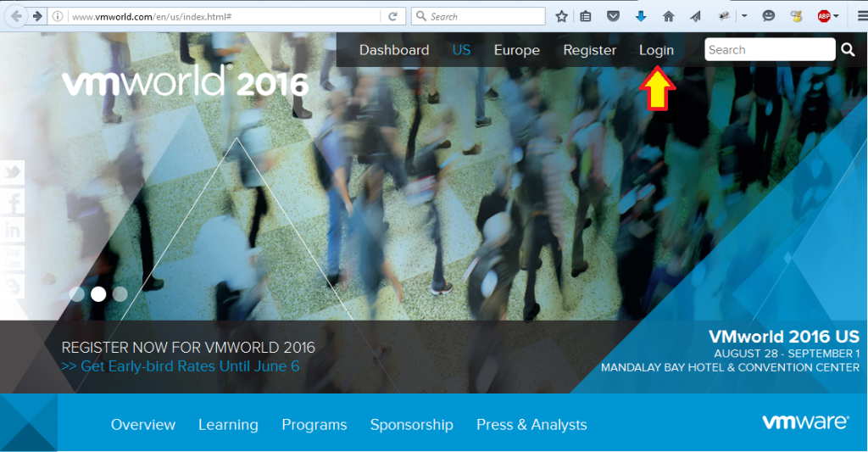
Task: Click the website's Search text field
Action: (x=769, y=50)
